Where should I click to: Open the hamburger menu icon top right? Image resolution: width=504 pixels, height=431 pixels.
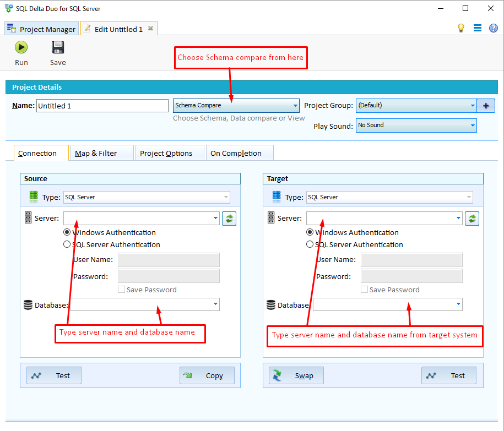477,28
